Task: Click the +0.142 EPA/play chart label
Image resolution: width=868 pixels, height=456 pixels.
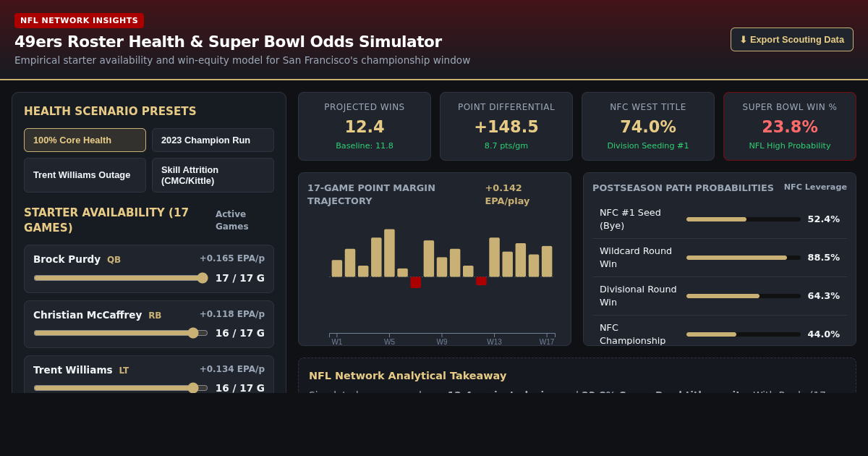Action: (507, 195)
